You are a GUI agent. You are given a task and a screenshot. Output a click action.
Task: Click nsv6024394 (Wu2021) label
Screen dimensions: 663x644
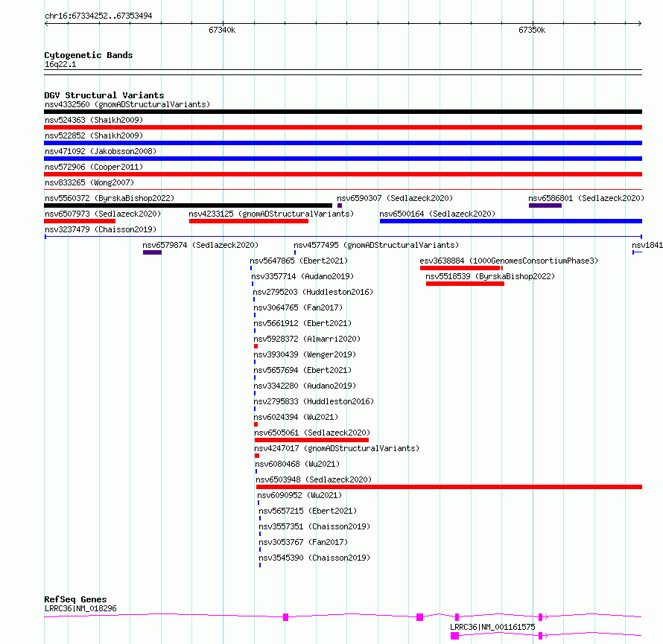pos(296,417)
